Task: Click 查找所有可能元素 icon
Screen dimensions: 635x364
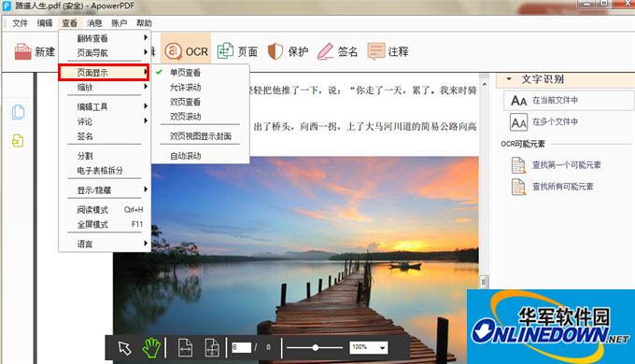Action: point(518,187)
